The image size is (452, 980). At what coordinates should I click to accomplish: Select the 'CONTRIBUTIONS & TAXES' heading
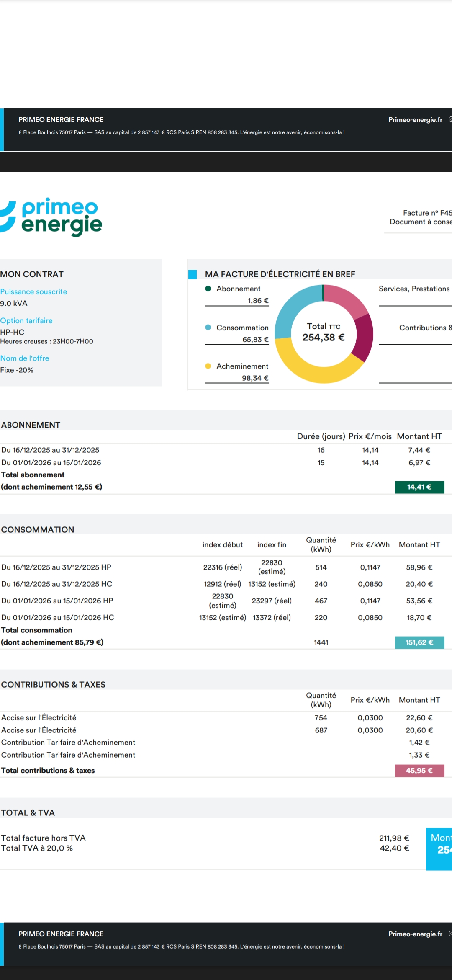[53, 685]
